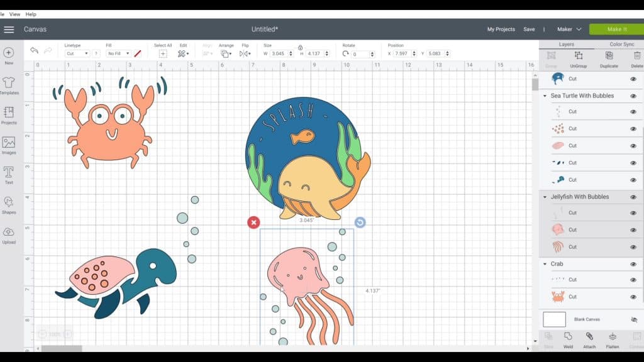Click the Attach tool icon
Image resolution: width=644 pixels, height=362 pixels.
589,338
